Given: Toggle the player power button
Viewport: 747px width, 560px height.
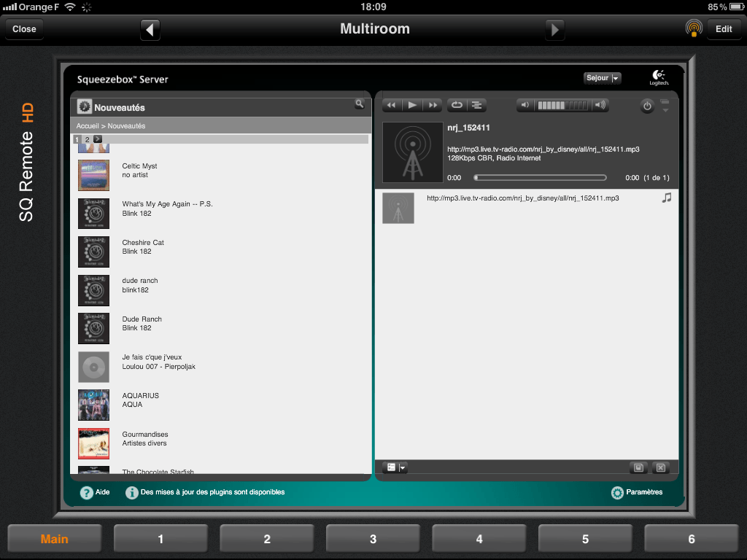Looking at the screenshot, I should click(647, 106).
